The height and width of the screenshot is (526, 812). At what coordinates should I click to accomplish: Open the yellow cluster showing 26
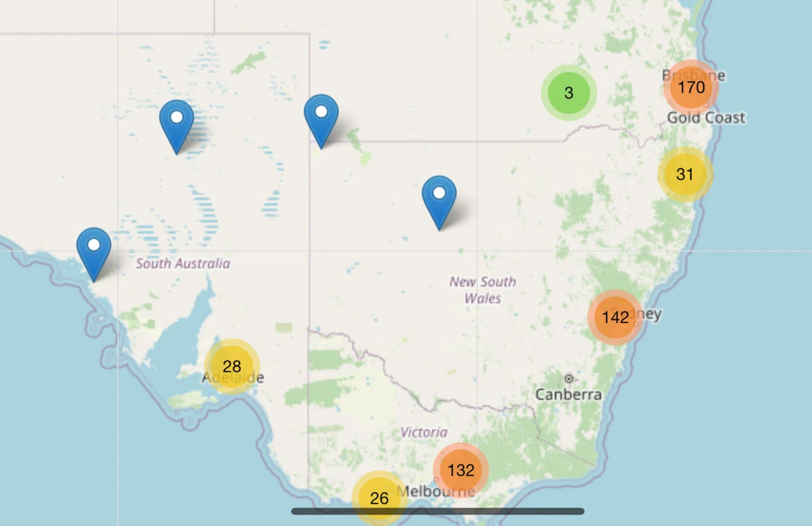pyautogui.click(x=380, y=498)
